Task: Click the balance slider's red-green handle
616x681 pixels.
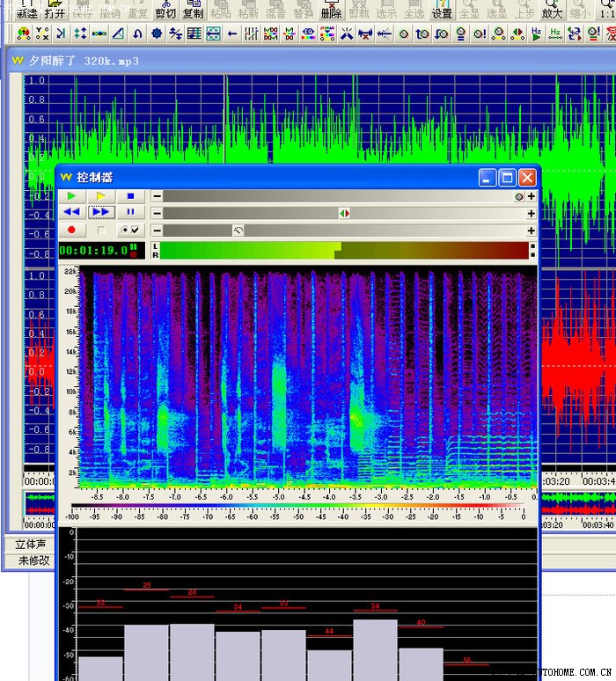Action: click(x=344, y=213)
